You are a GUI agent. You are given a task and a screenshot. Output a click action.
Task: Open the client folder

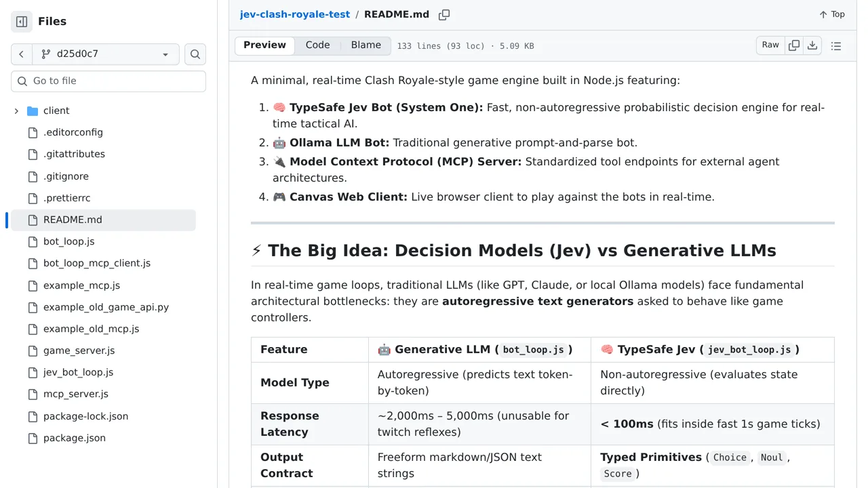(x=56, y=111)
